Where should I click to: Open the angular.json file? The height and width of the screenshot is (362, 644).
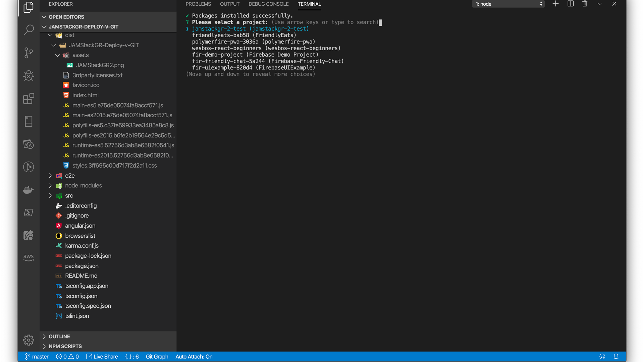click(80, 226)
